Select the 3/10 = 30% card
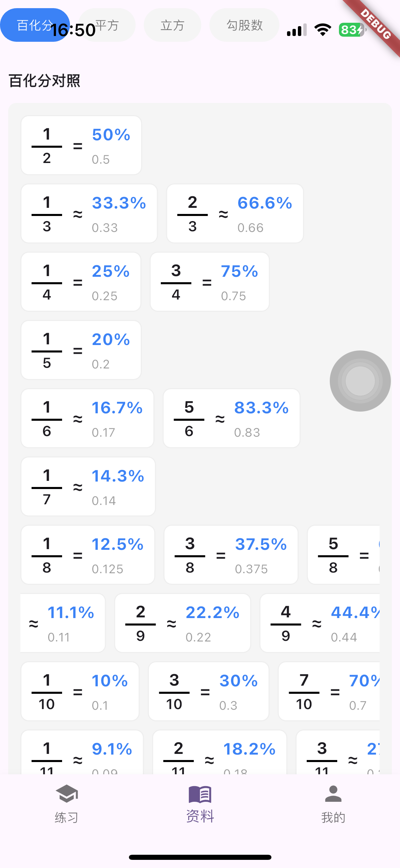400x868 pixels. click(x=209, y=691)
